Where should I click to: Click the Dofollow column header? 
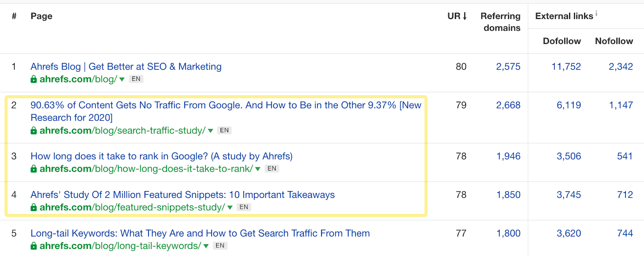click(561, 41)
